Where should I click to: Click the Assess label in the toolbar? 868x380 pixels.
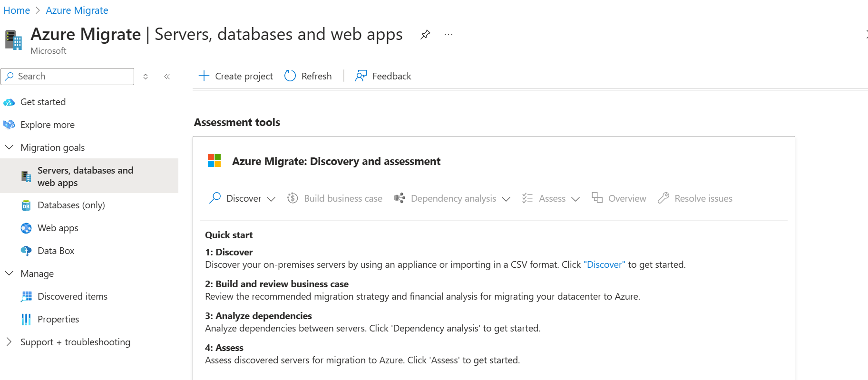pos(552,198)
